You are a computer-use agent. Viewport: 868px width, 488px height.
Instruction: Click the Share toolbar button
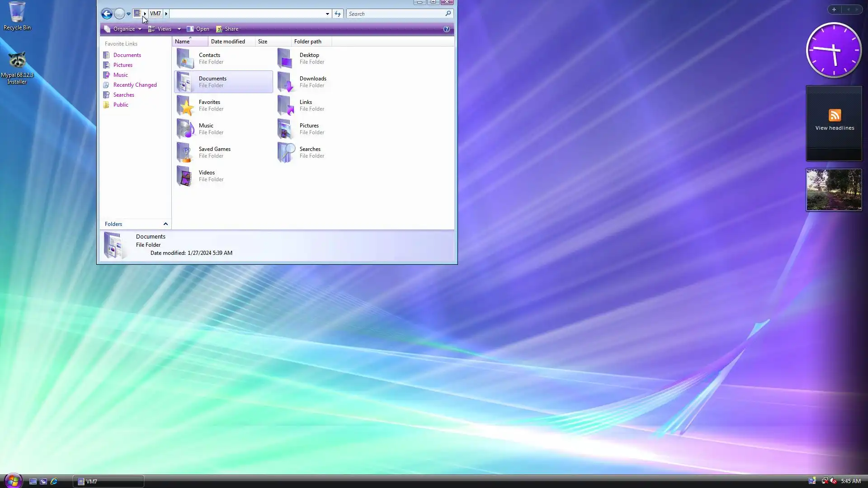(x=227, y=29)
